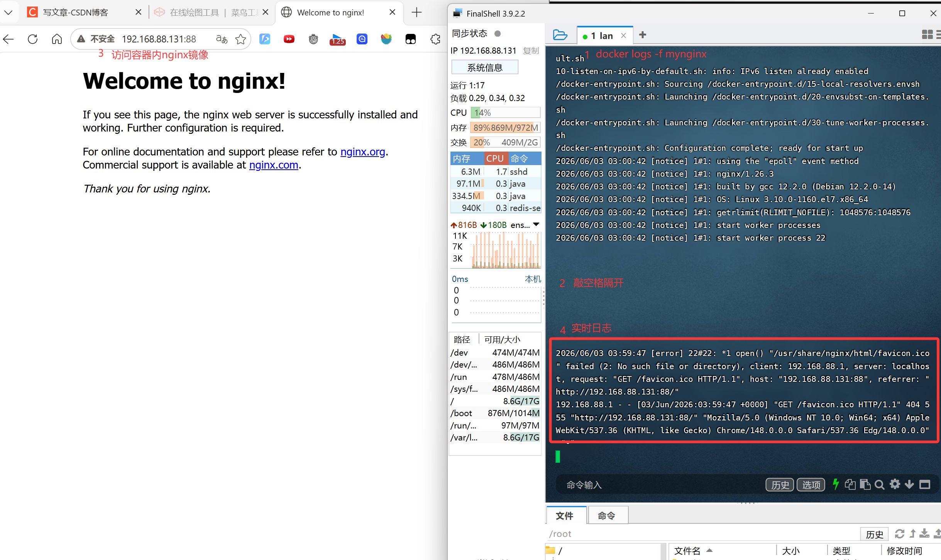Click the 交换 20% swap bar
Screen dimensions: 941x560
(505, 142)
